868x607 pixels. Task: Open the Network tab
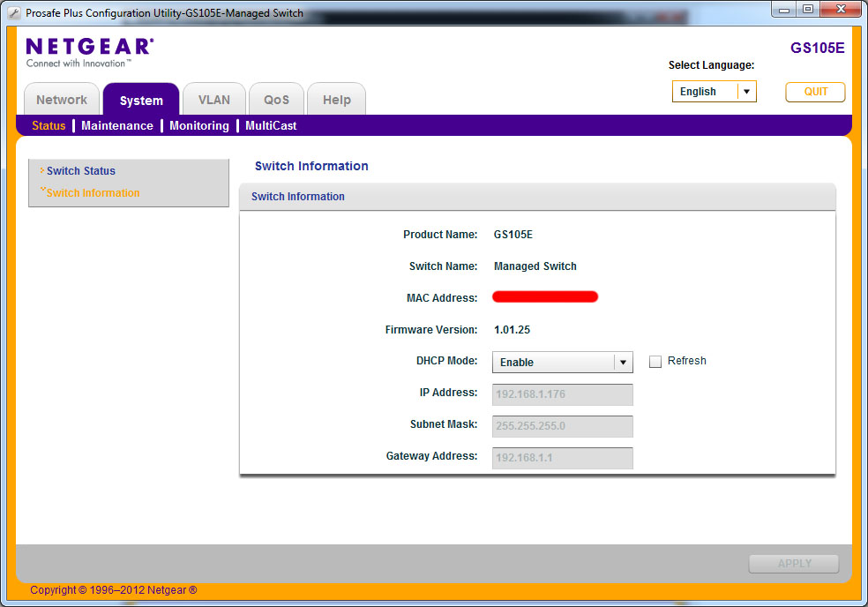tap(62, 99)
